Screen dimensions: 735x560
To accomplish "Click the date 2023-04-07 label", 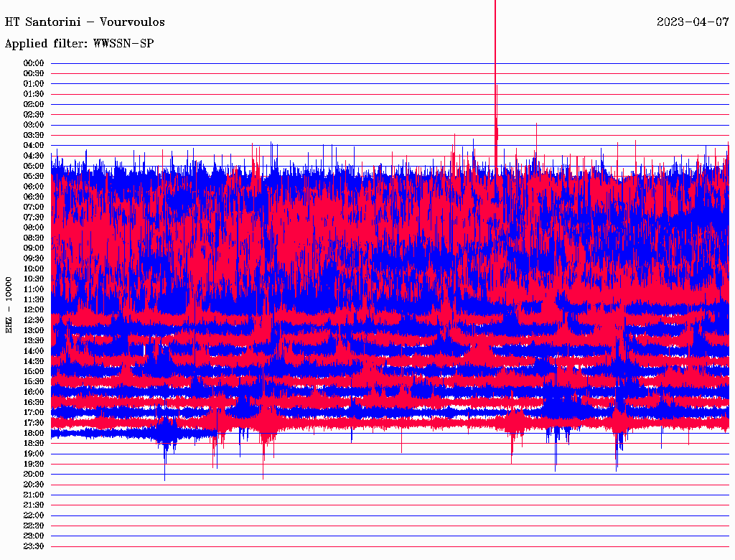I will point(693,22).
